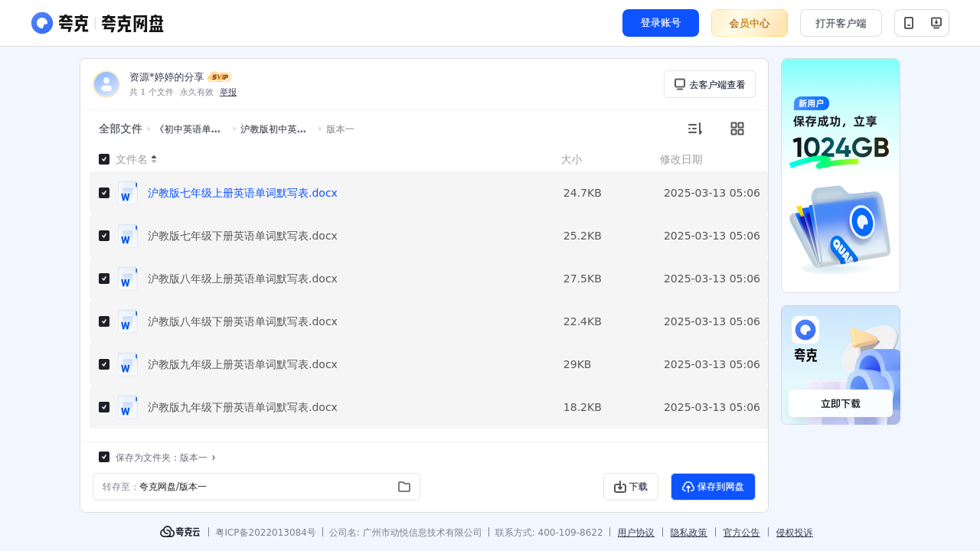The width and height of the screenshot is (980, 551).
Task: Uncheck 沪教版八年级下册英语单词默写表.docx checkbox
Action: point(104,321)
